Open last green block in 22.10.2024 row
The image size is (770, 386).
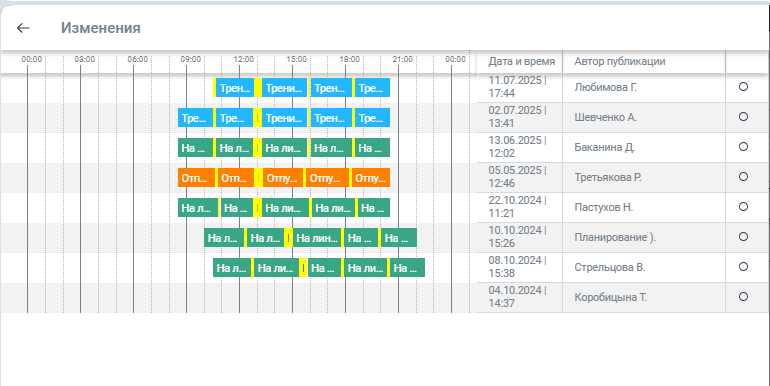point(374,208)
